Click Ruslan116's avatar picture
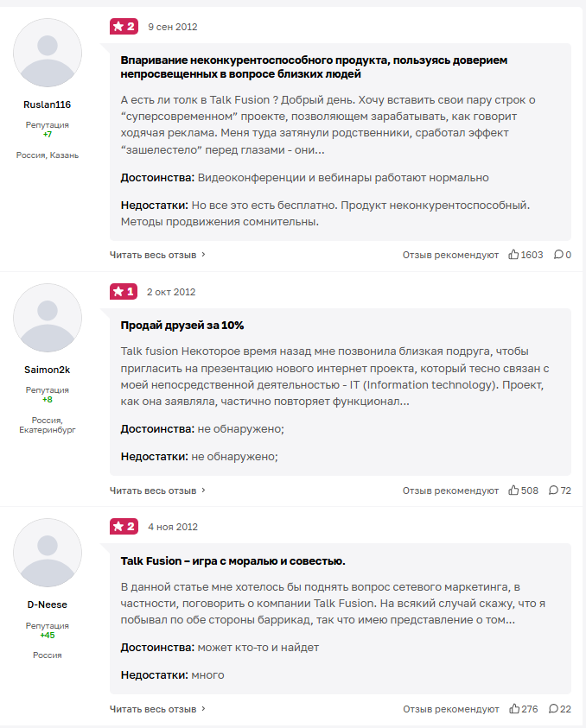586x728 pixels. (x=48, y=53)
